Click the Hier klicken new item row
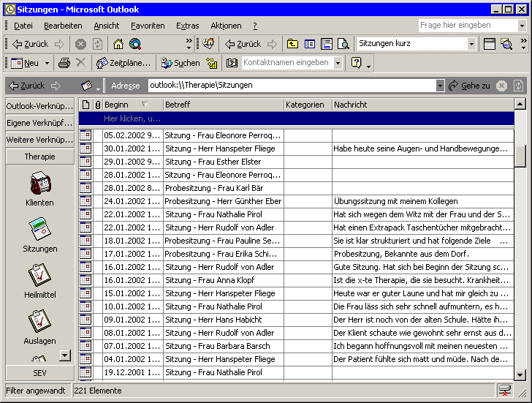Screen dimensions: 532x403 click(297, 118)
